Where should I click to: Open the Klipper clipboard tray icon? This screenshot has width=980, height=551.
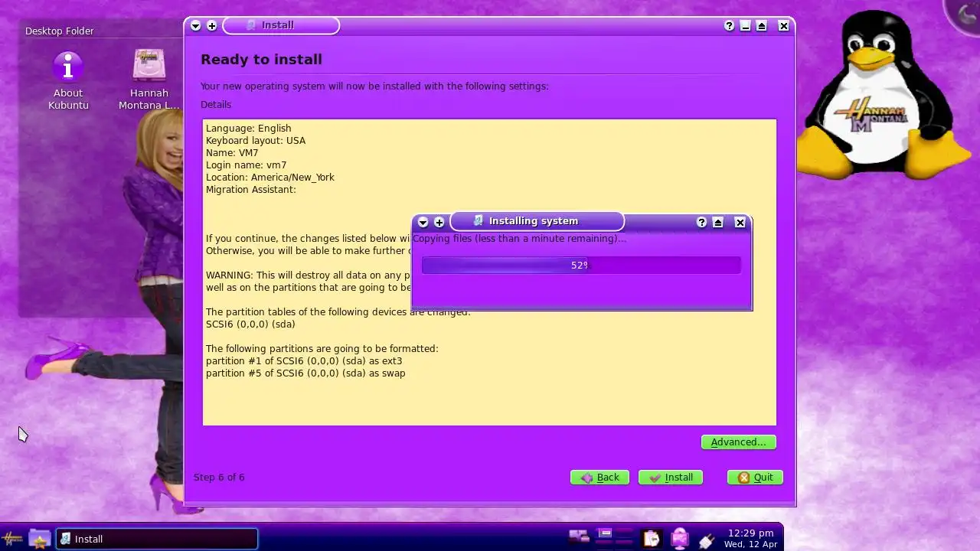click(x=651, y=539)
